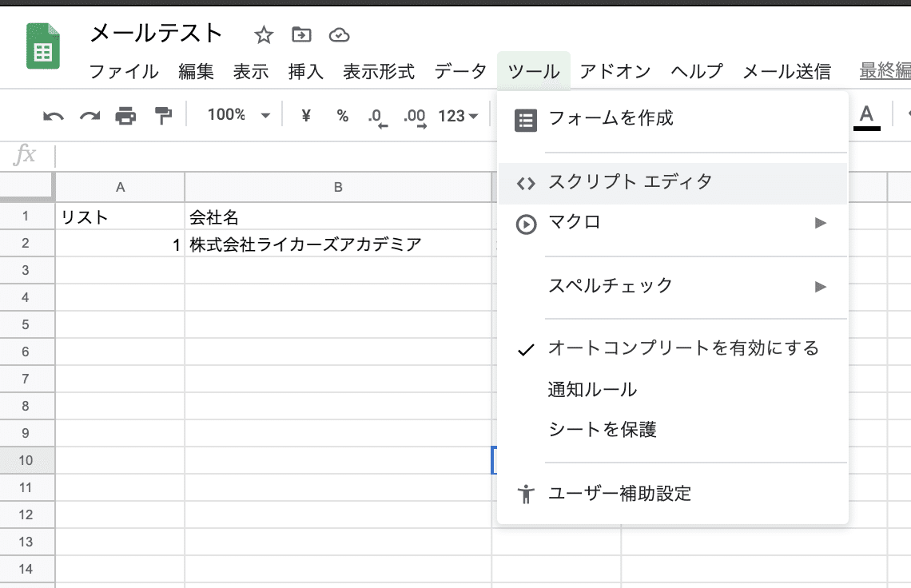
Task: Open the データ menu
Action: pyautogui.click(x=459, y=71)
